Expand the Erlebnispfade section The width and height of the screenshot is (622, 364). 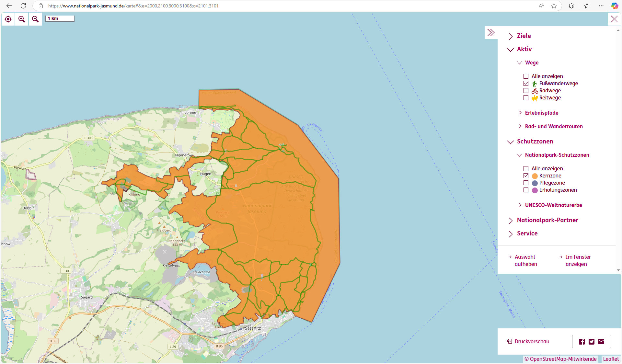tap(541, 113)
